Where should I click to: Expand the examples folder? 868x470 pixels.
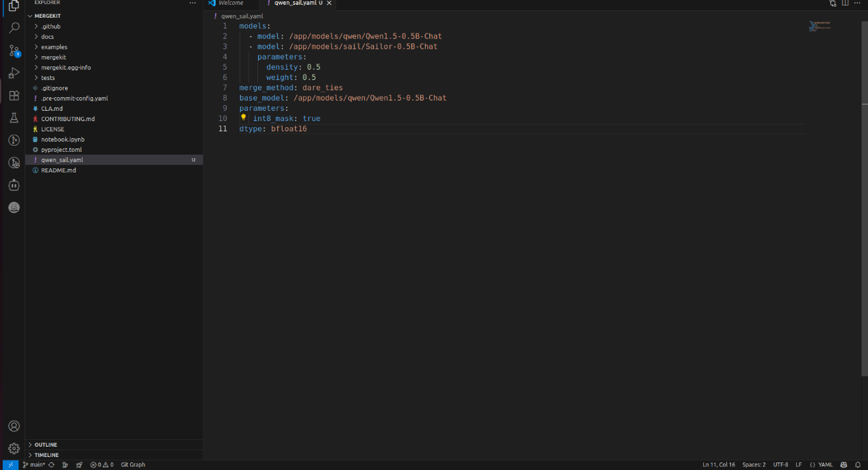click(x=54, y=47)
